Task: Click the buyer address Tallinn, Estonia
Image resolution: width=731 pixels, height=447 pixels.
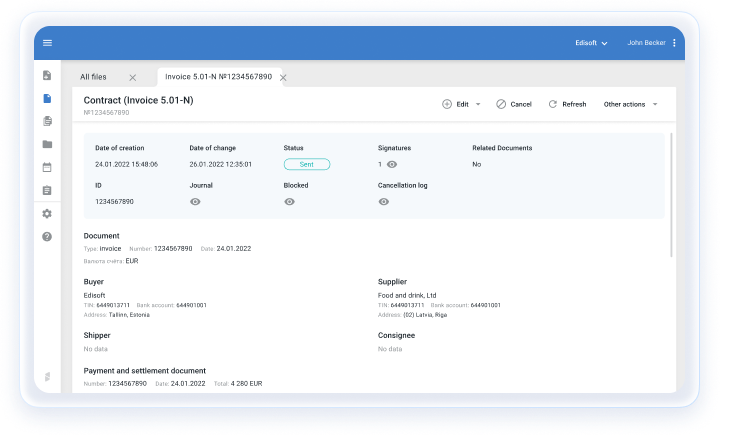Action: pyautogui.click(x=129, y=315)
